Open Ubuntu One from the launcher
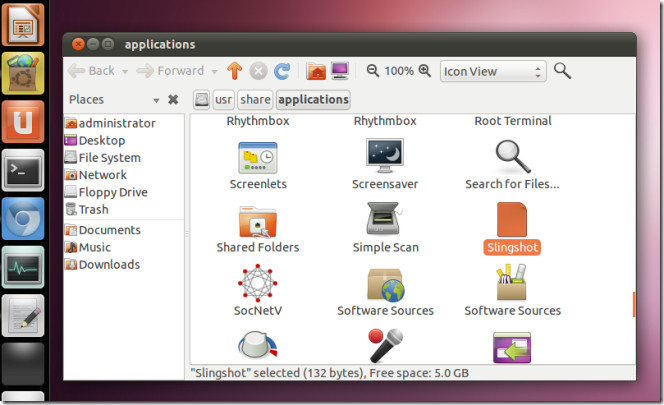664x405 pixels. click(23, 122)
